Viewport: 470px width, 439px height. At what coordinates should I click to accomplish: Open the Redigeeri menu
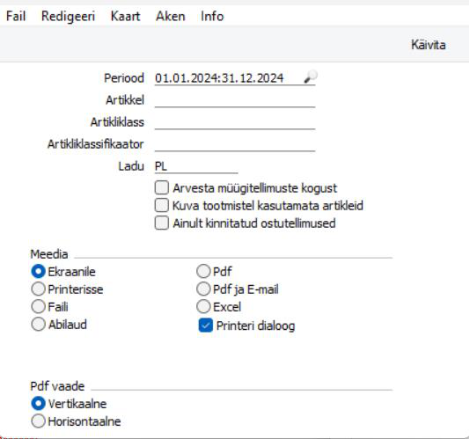click(x=68, y=16)
